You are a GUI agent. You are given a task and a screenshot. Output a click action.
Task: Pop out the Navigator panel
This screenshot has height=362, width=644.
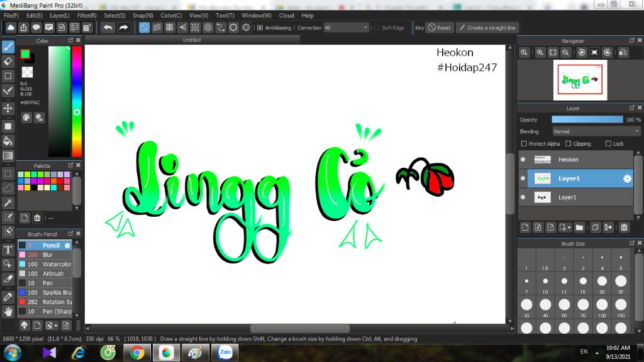click(631, 40)
